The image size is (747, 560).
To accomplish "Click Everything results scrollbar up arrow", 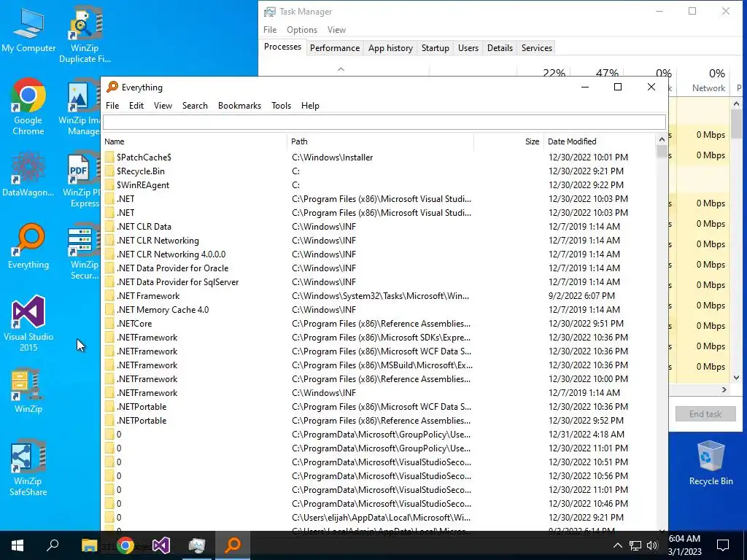I will click(661, 139).
